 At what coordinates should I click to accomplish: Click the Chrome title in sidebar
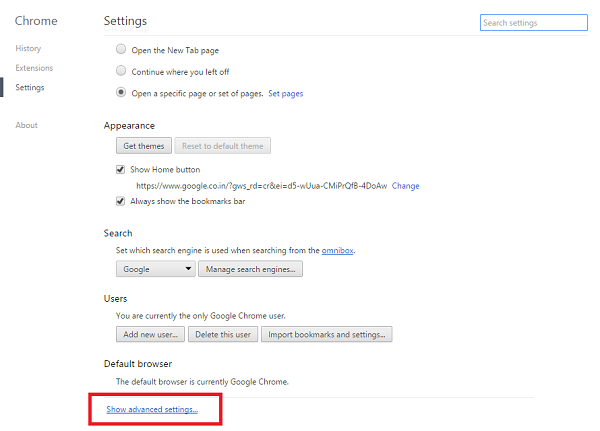[x=36, y=21]
